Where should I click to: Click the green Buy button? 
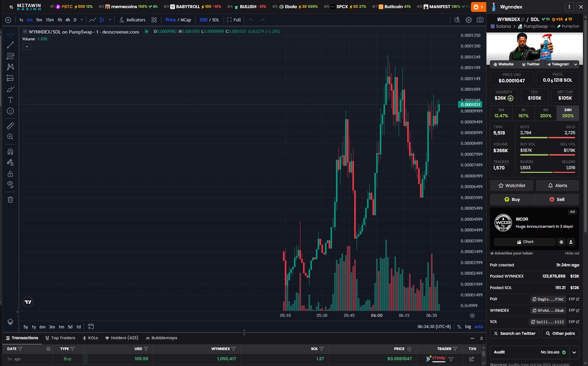tap(512, 200)
